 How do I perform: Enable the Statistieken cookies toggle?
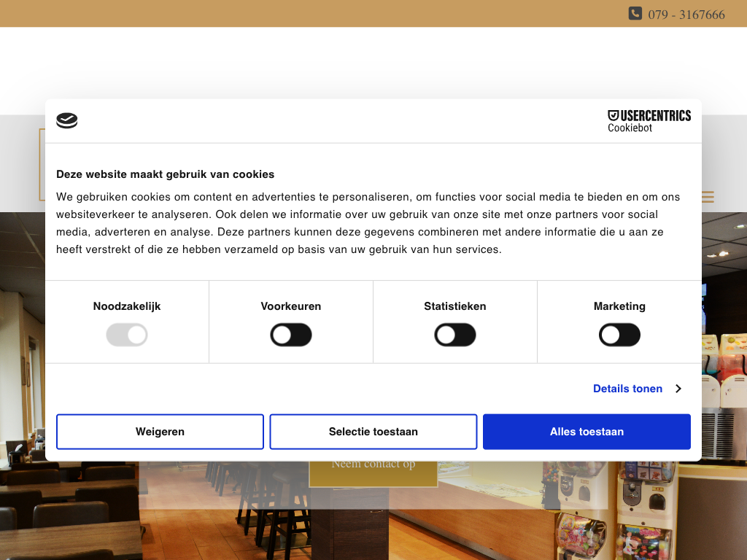pos(455,335)
